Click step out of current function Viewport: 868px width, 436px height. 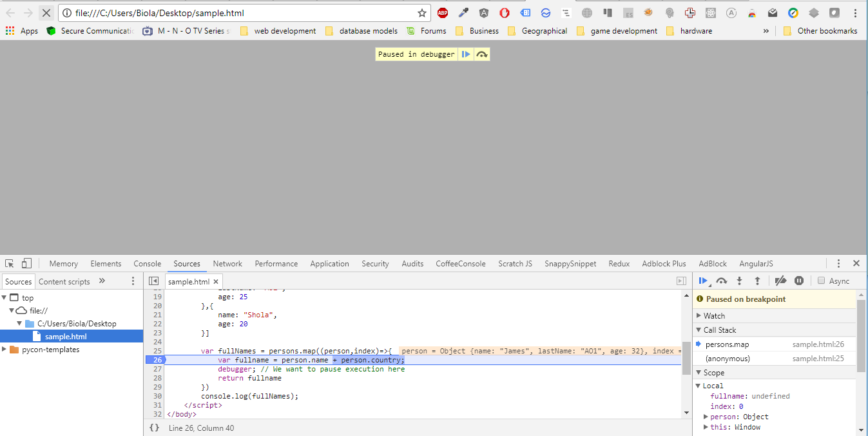coord(757,281)
